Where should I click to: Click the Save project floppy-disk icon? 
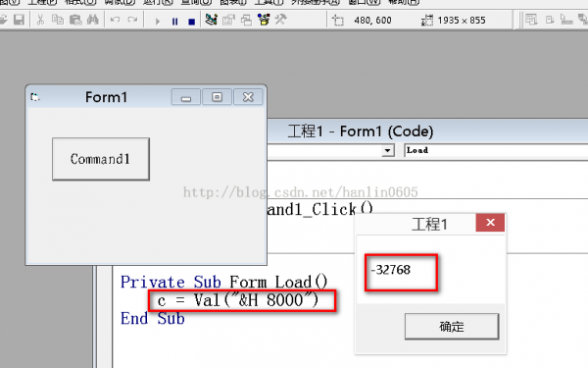(x=19, y=20)
